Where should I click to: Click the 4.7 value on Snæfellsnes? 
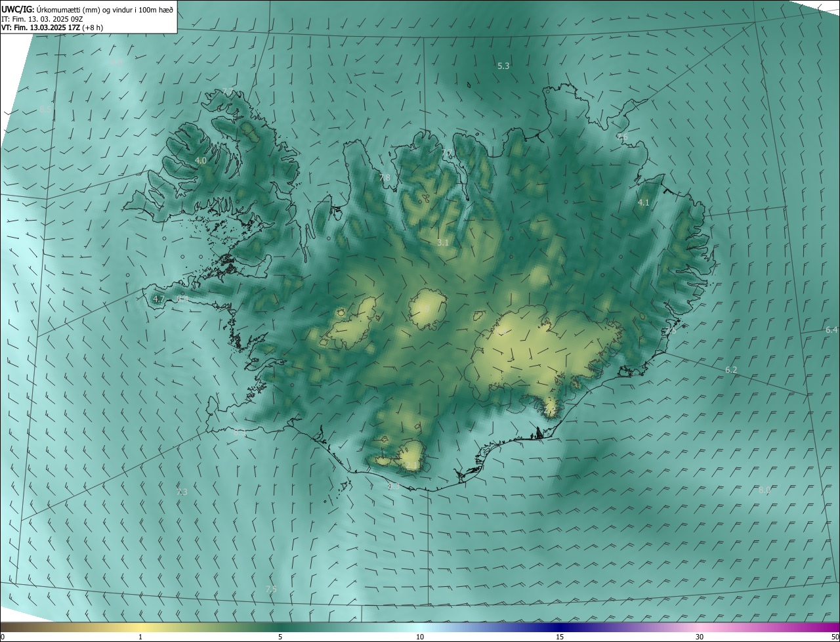pos(158,299)
